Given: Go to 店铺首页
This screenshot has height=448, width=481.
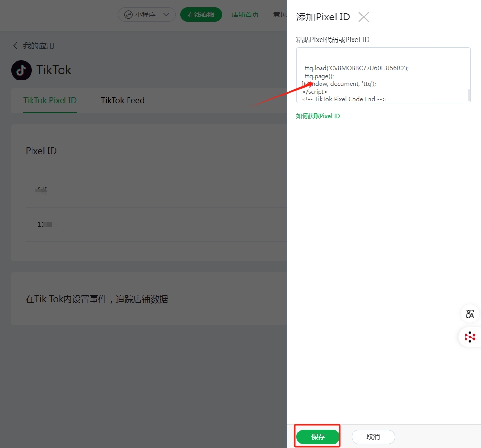Looking at the screenshot, I should [245, 15].
